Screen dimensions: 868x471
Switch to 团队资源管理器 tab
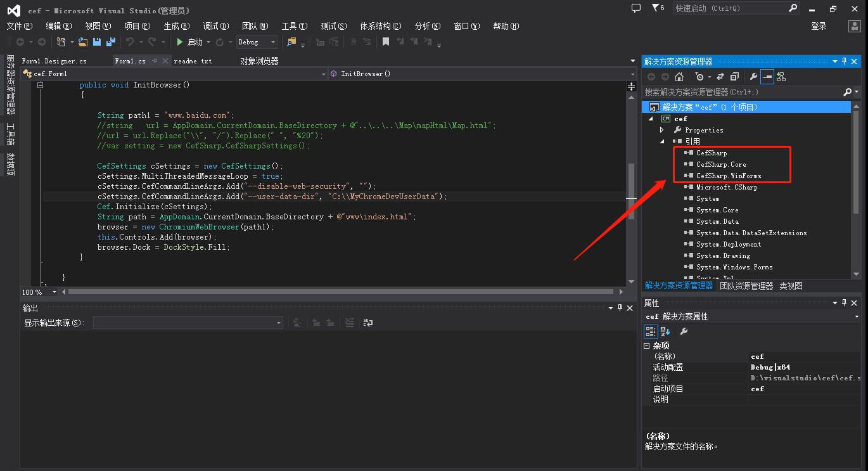tap(746, 286)
